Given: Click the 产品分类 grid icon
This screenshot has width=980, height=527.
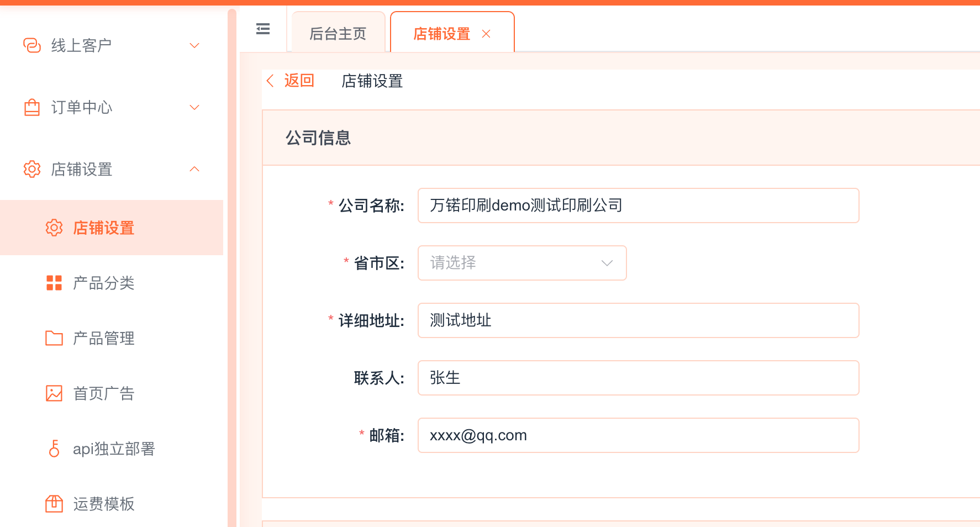Looking at the screenshot, I should click(x=54, y=283).
